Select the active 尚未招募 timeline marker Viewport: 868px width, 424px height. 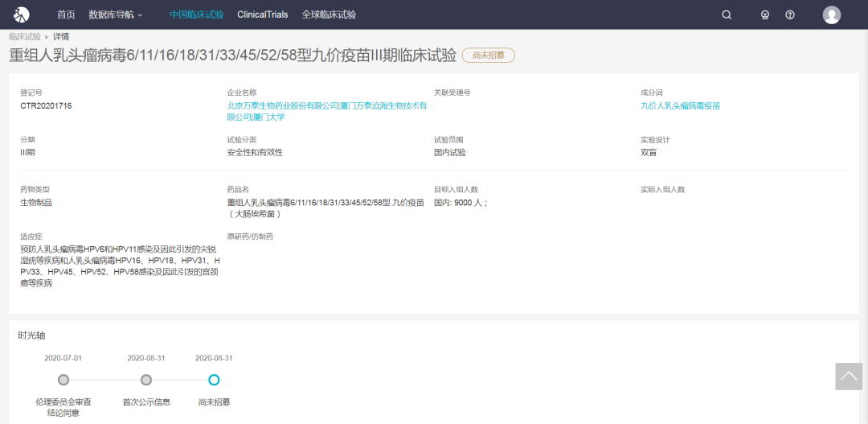214,380
